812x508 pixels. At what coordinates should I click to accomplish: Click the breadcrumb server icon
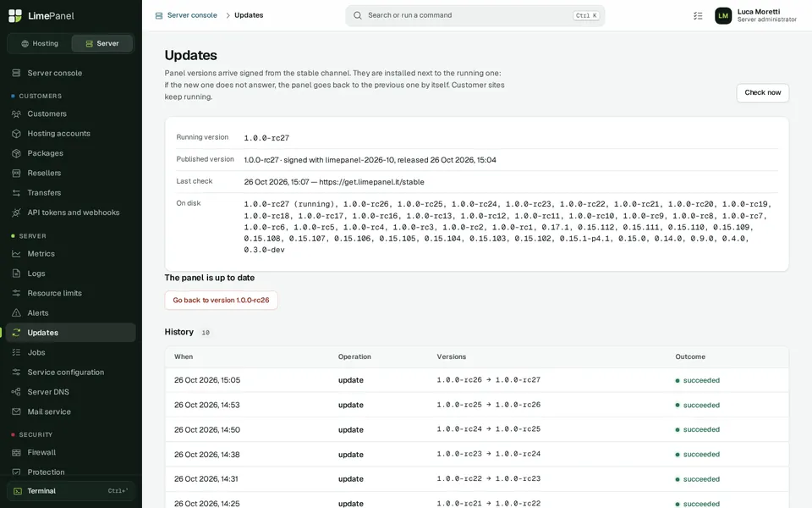click(159, 15)
